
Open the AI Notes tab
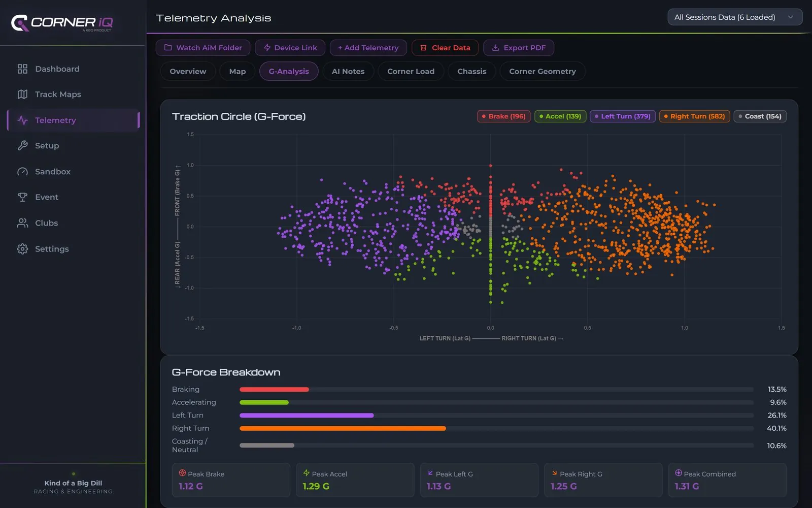348,71
